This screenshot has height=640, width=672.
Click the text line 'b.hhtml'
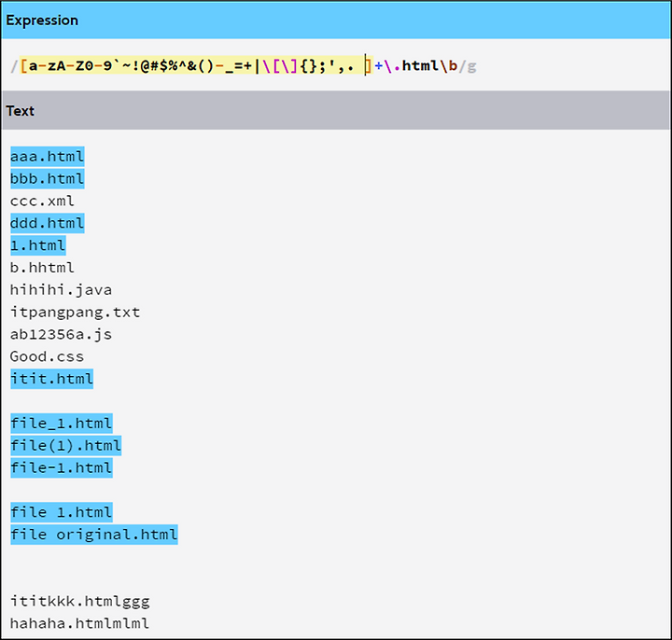(x=42, y=268)
